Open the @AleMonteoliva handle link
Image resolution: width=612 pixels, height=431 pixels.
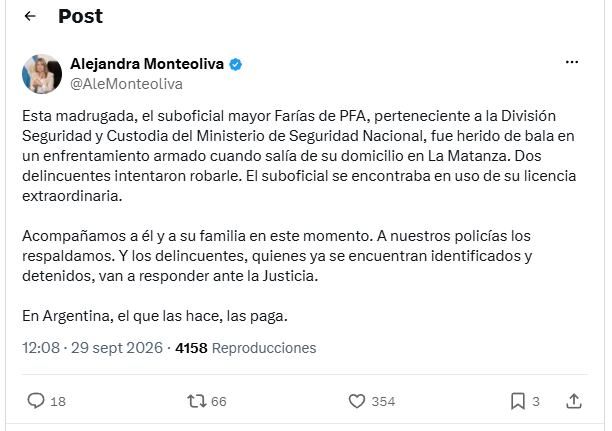(126, 84)
